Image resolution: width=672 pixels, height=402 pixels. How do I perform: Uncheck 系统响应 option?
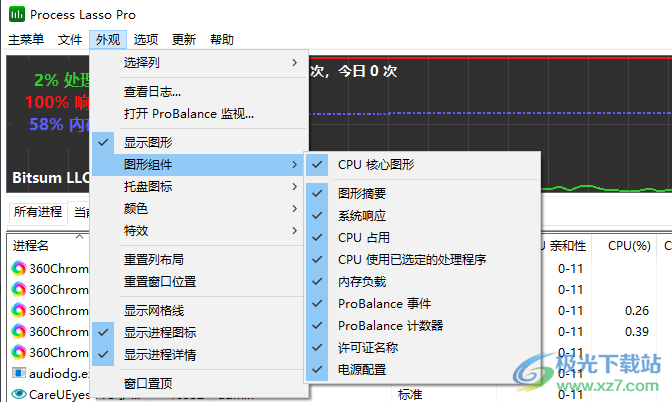423,215
